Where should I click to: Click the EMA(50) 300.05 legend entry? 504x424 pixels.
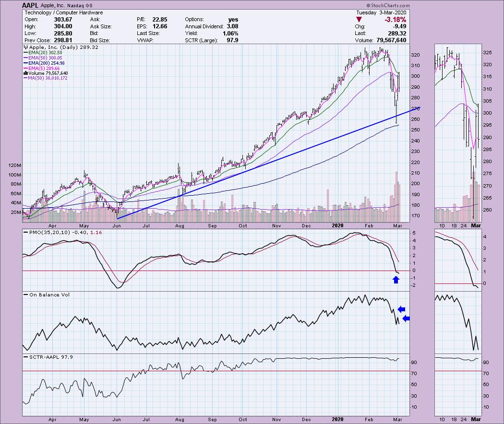point(43,58)
